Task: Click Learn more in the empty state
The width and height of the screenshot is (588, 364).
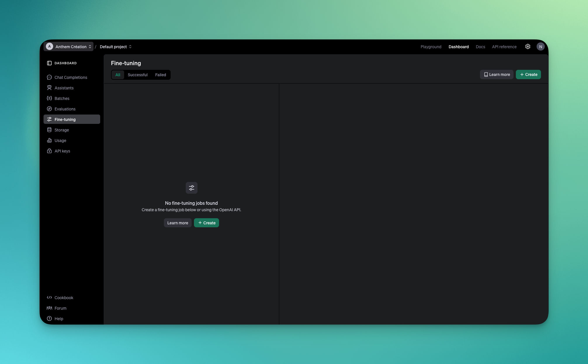Action: pos(178,223)
